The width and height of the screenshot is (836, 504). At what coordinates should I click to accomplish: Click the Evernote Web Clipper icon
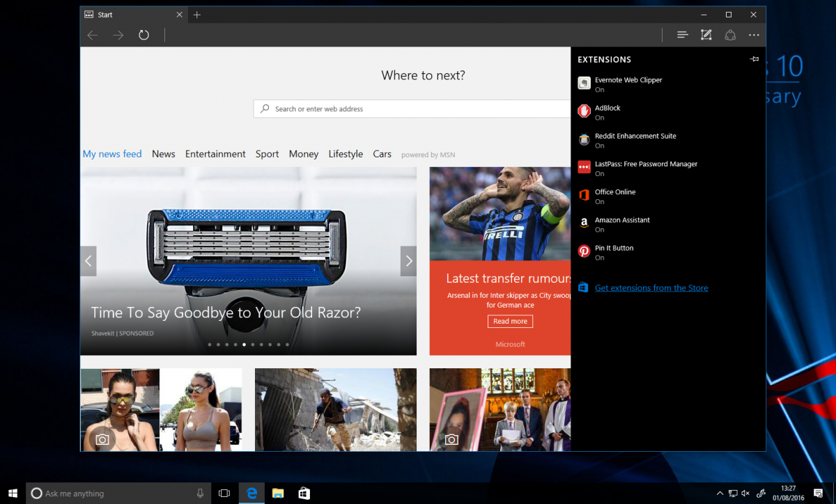(583, 83)
